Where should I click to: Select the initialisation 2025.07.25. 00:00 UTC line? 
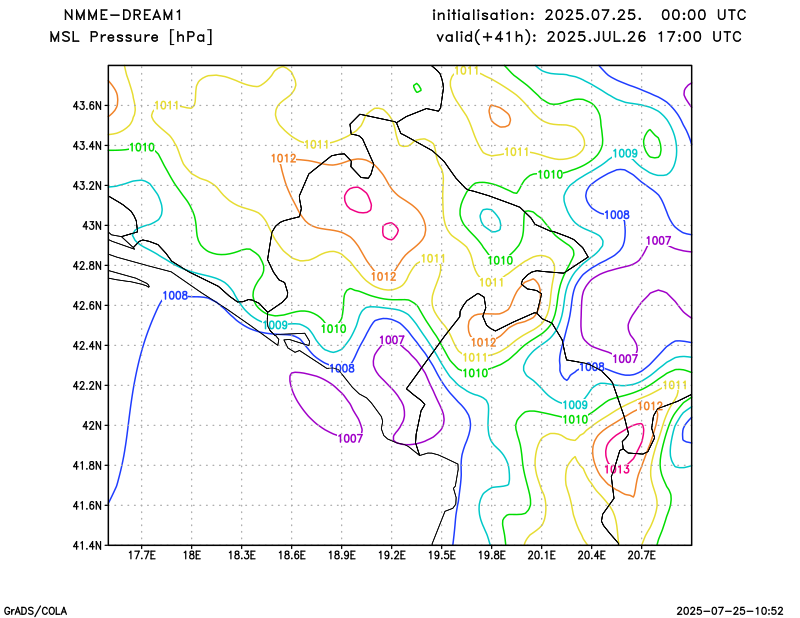pos(589,15)
